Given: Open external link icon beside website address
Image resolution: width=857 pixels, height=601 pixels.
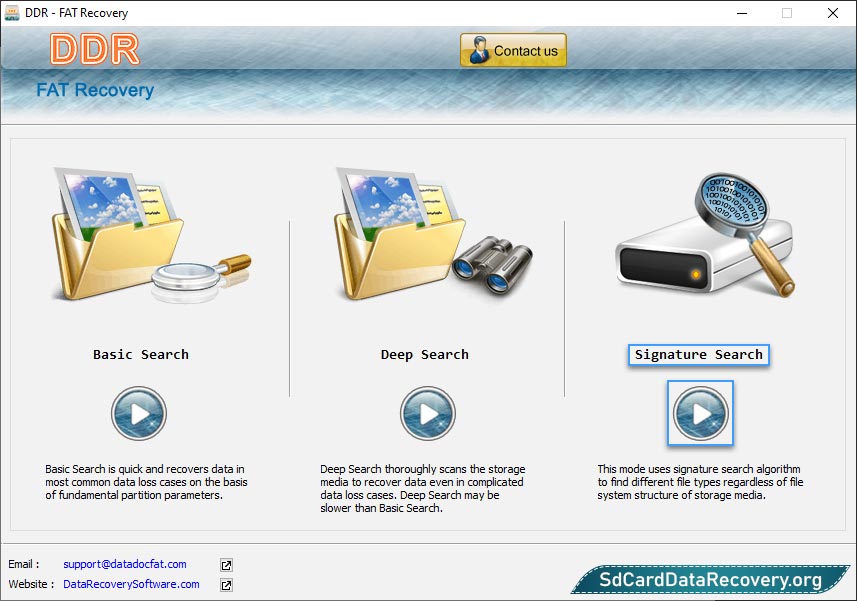Looking at the screenshot, I should [x=226, y=585].
